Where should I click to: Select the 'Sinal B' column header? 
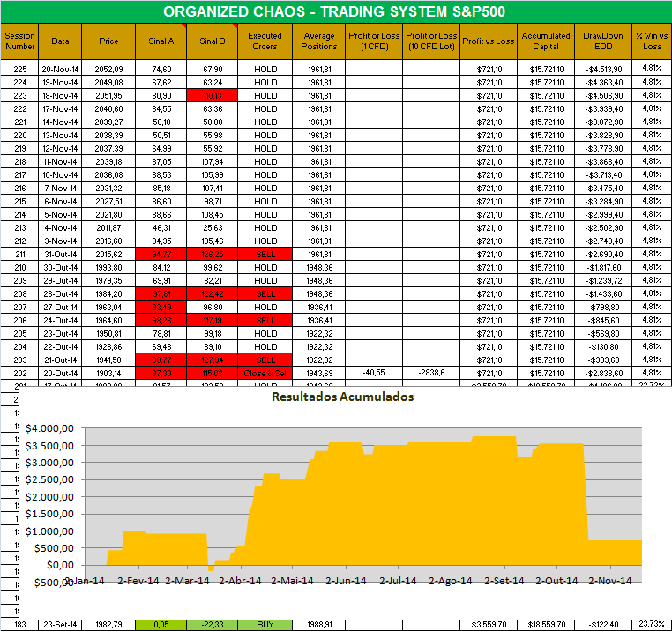pos(213,41)
